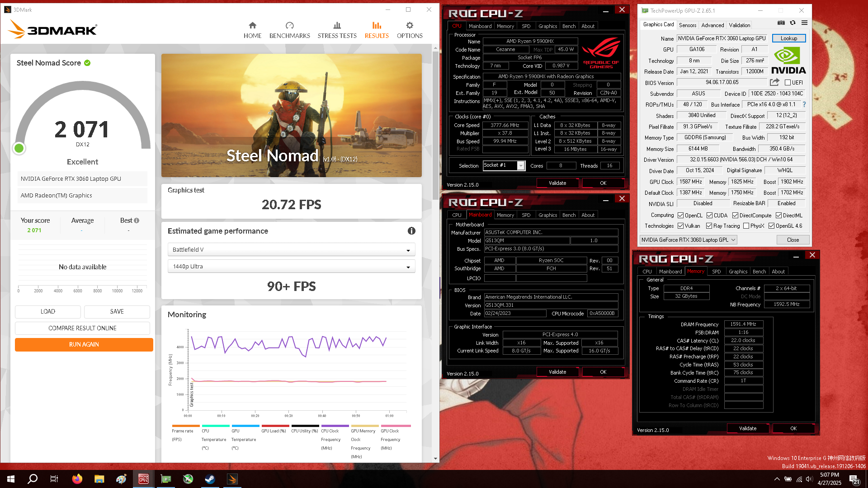868x488 pixels.
Task: Expand the 1440p Ultra preset dropdown
Action: pyautogui.click(x=292, y=266)
